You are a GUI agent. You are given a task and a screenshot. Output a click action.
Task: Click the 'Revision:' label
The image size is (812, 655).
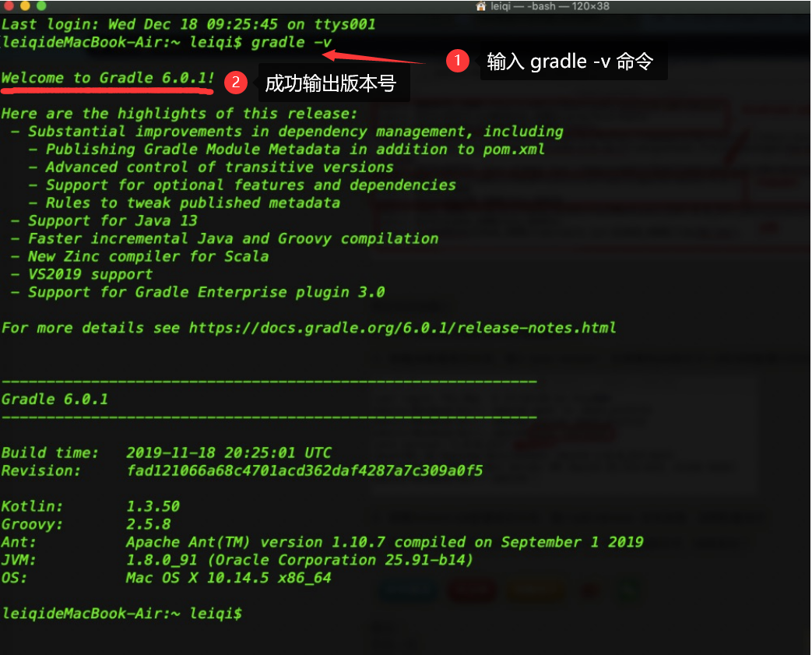pyautogui.click(x=41, y=471)
